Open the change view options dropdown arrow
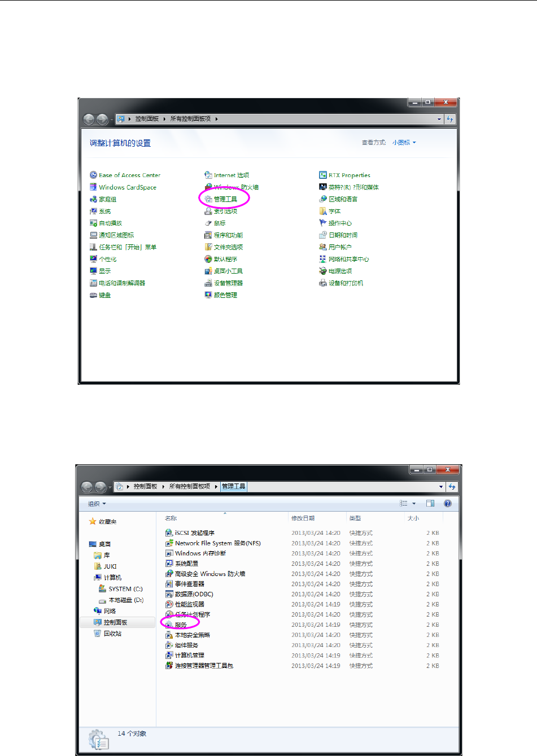537x756 pixels. coord(414,504)
